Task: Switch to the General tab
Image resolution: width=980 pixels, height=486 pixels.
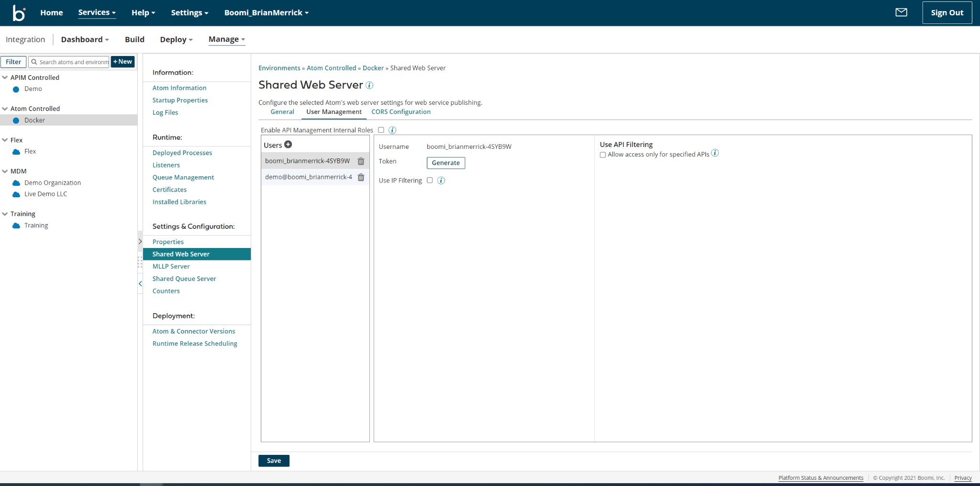Action: [x=282, y=112]
